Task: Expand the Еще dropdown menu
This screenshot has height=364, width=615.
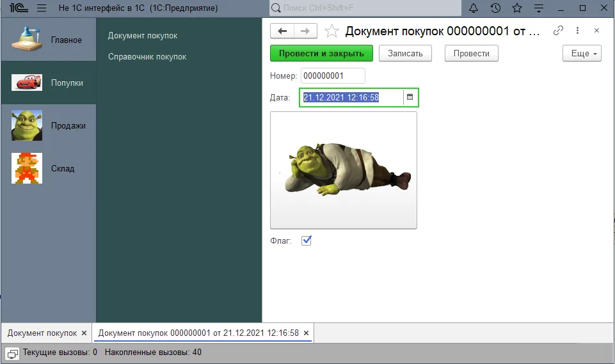Action: click(x=582, y=53)
